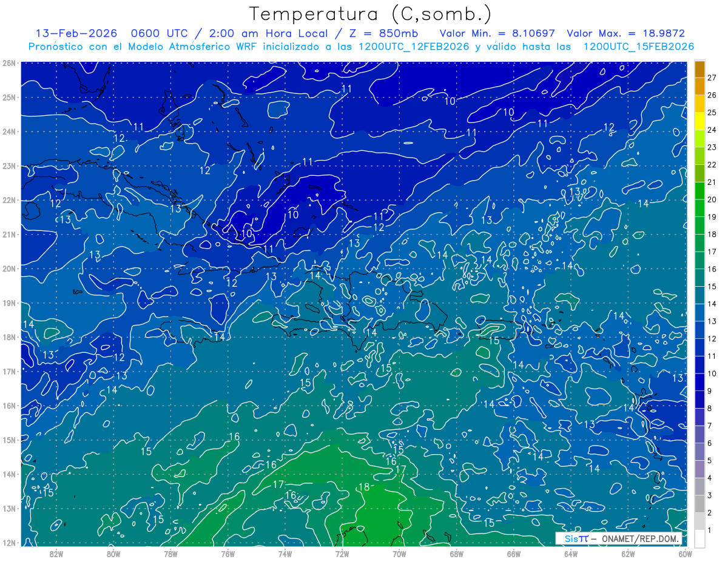This screenshot has height=562, width=728.
Task: Click the scale label "8" on the color bar
Action: (709, 408)
